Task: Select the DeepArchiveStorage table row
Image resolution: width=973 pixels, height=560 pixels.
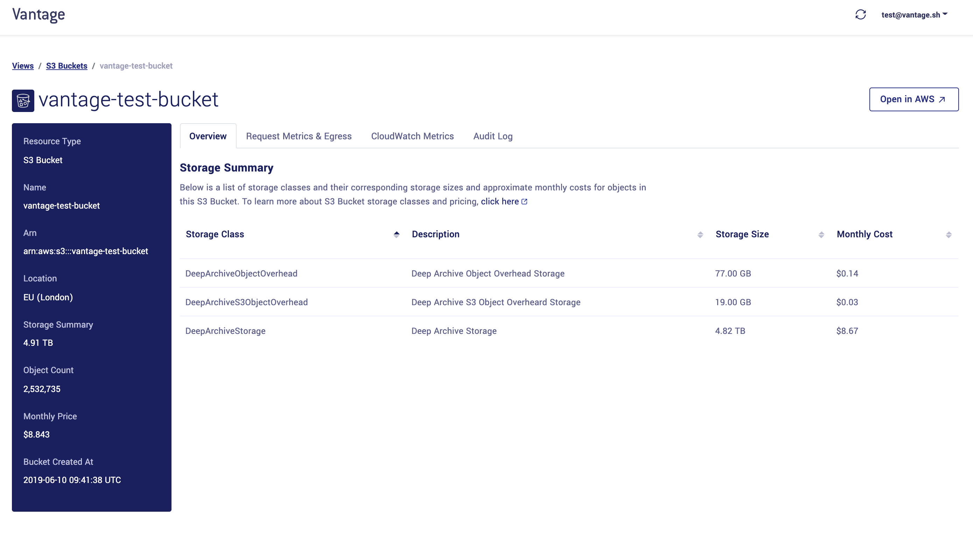Action: [x=462, y=331]
